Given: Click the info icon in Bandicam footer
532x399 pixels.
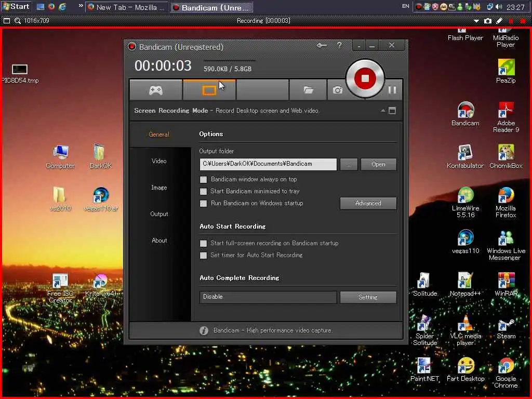Looking at the screenshot, I should pos(204,330).
